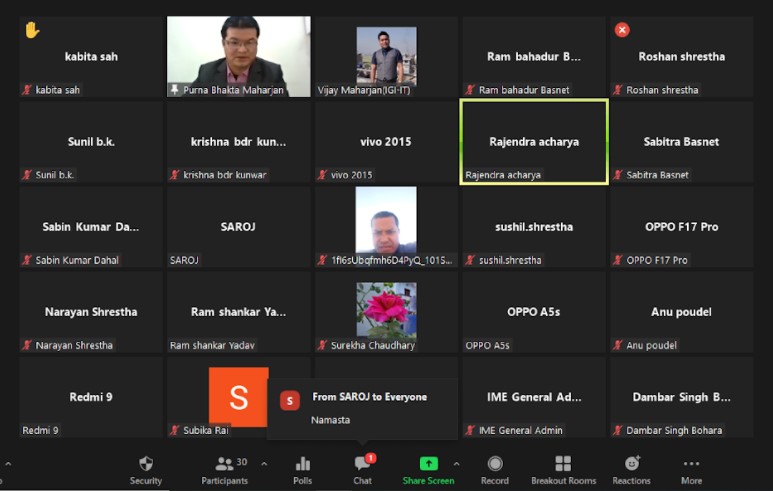
Task: Select Purna Bhakta Maharjan's video tile
Action: pyautogui.click(x=238, y=56)
